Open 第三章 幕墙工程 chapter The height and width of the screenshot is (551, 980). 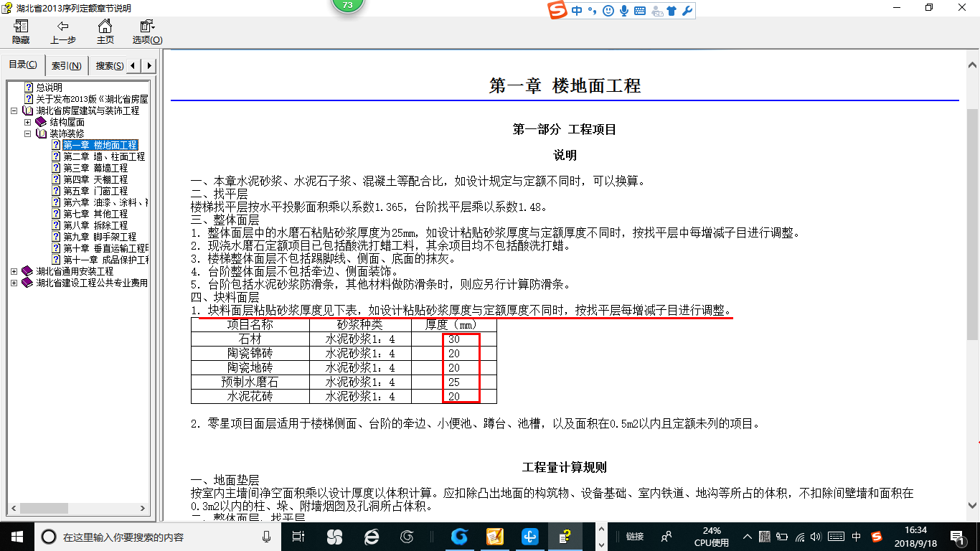pos(95,168)
